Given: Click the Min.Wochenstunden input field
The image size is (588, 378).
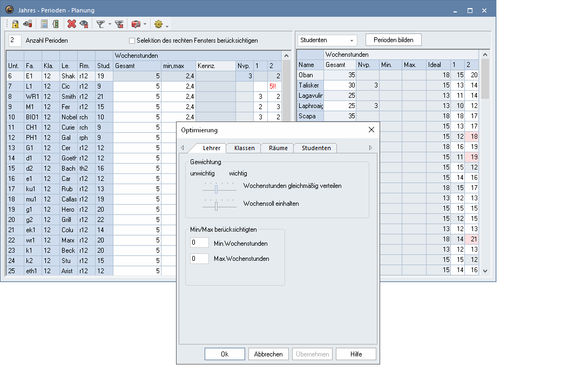Looking at the screenshot, I should pos(199,242).
